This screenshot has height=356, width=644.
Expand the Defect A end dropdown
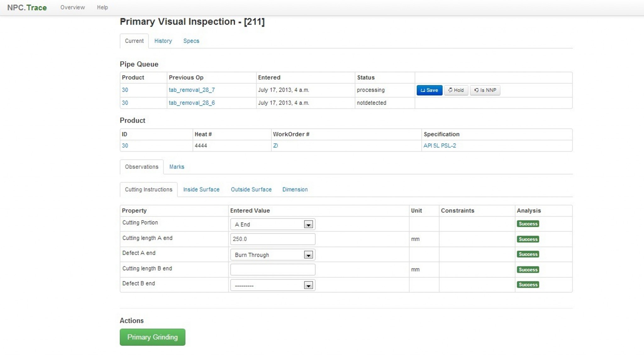point(273,255)
